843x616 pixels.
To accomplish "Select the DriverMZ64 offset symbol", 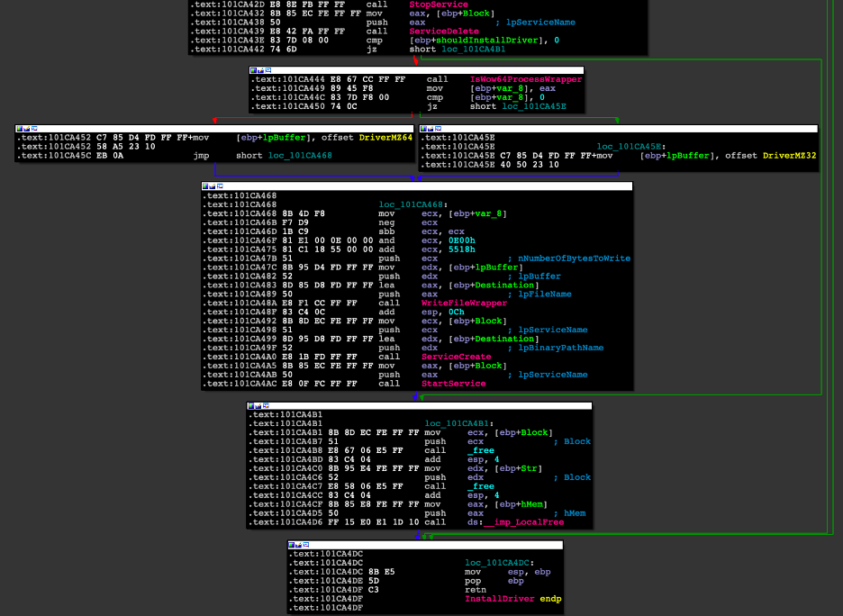I will click(x=385, y=138).
